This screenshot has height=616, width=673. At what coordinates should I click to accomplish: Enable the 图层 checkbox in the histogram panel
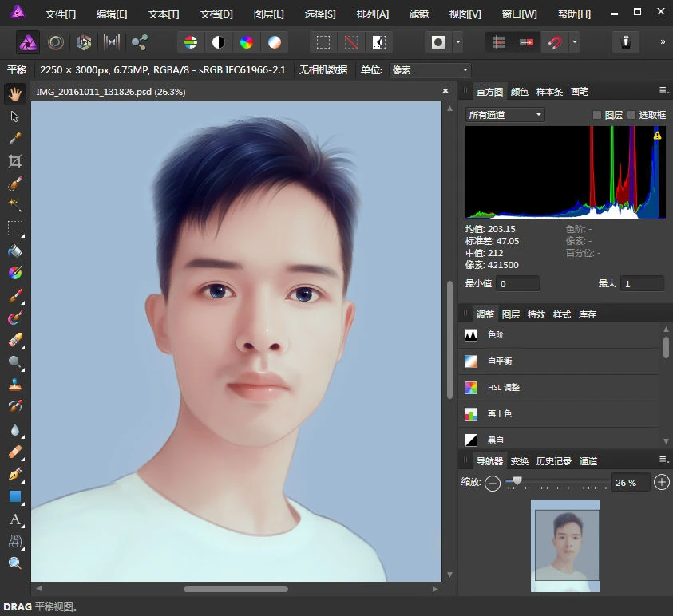click(x=597, y=115)
